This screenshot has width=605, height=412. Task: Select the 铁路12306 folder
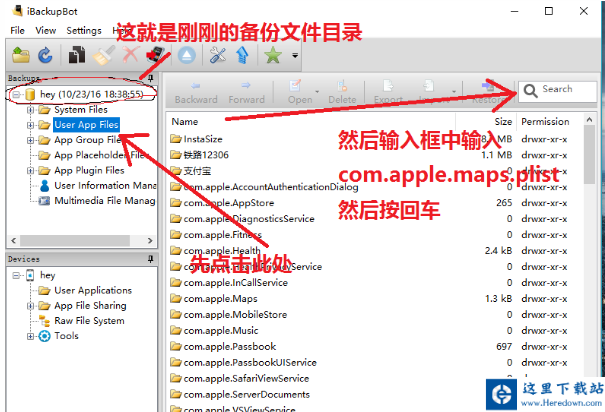206,155
